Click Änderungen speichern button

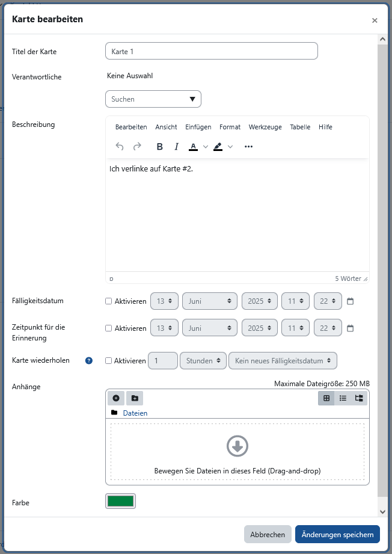(x=338, y=534)
